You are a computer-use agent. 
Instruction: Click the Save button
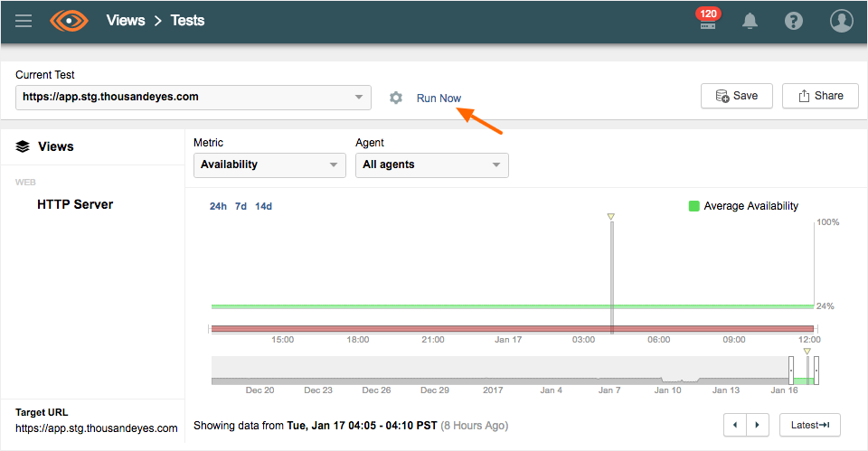(736, 96)
